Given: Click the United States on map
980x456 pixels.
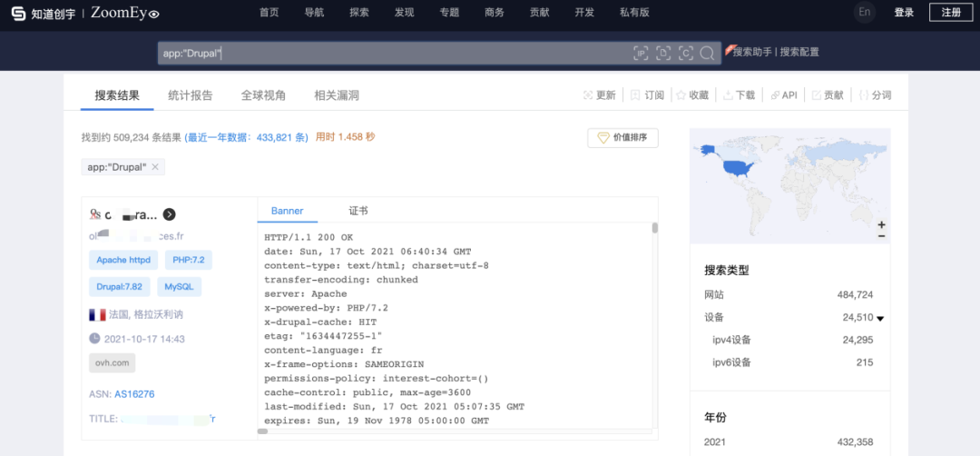Looking at the screenshot, I should click(x=738, y=166).
